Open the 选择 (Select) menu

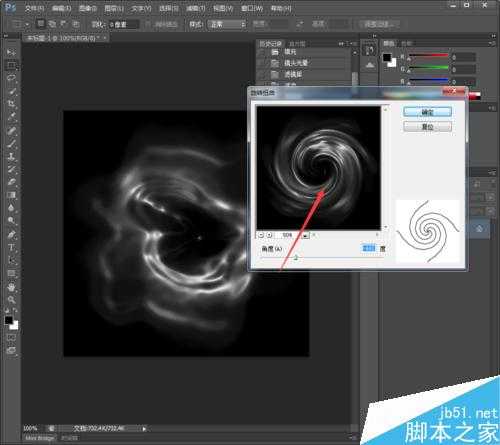[x=168, y=8]
